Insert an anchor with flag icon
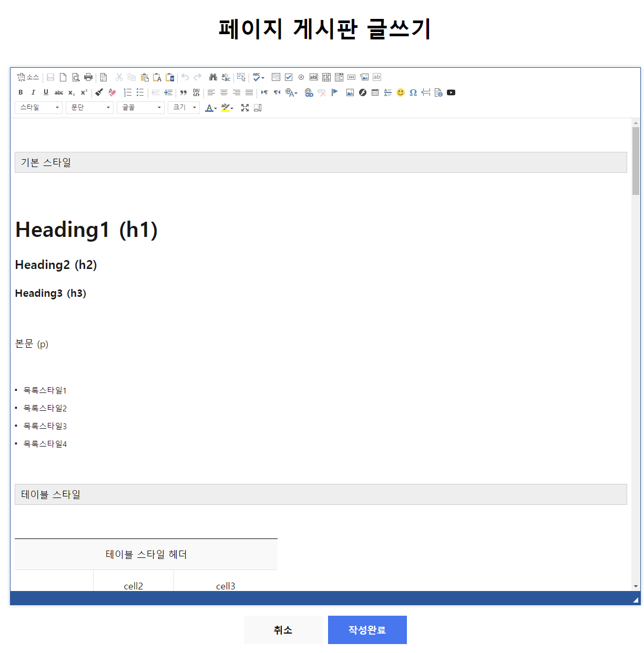 point(334,92)
